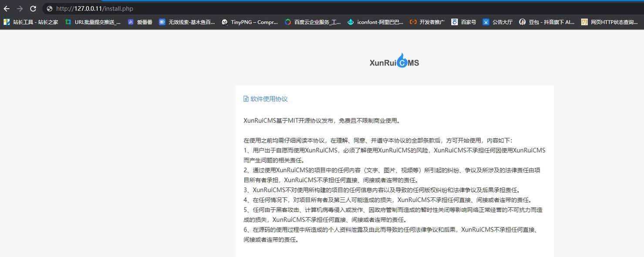Click the 百家号 bookmark favicon

tap(455, 22)
